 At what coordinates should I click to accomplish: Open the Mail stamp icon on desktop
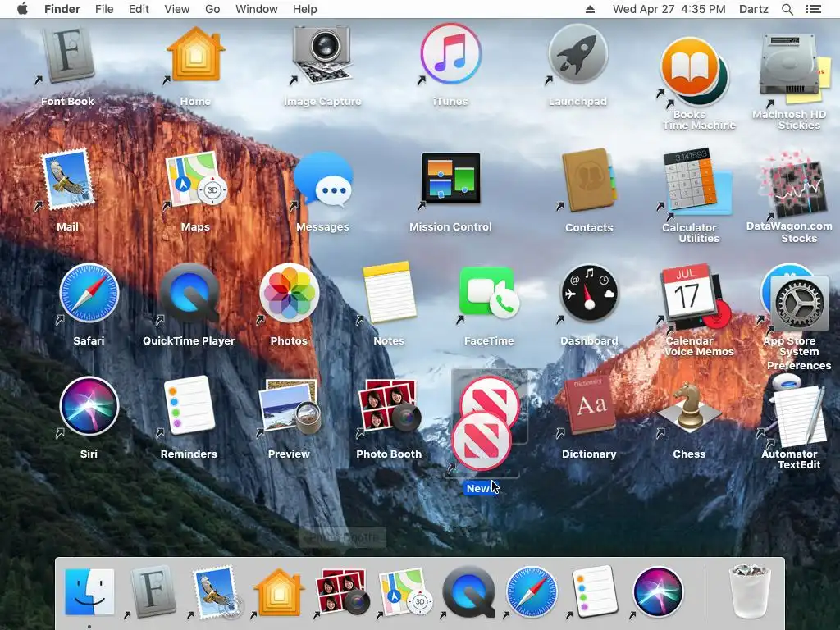[x=68, y=180]
